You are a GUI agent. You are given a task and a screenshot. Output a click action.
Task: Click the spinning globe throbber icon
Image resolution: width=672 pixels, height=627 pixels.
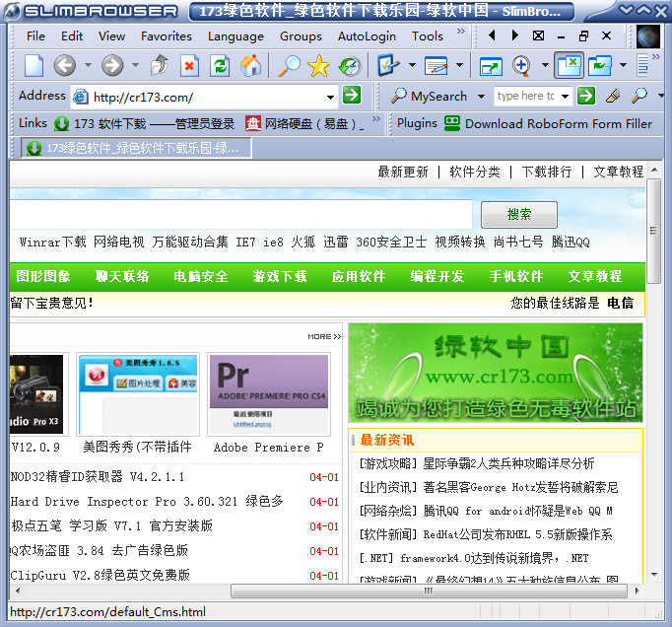[648, 36]
